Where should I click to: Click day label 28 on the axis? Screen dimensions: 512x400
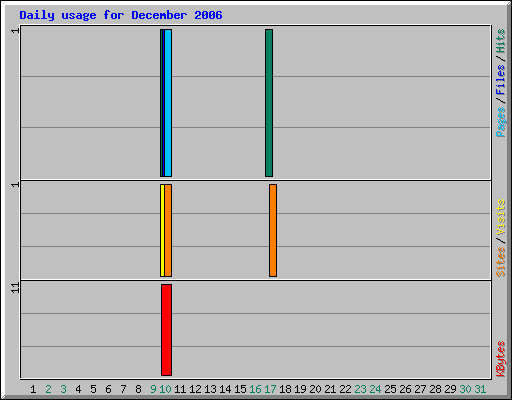[x=435, y=389]
